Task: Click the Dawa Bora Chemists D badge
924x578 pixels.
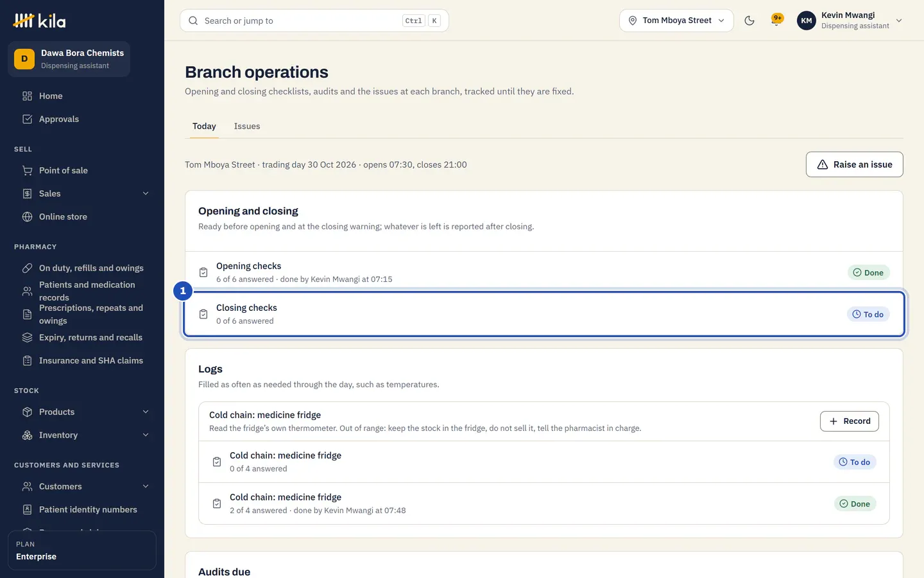Action: [24, 59]
